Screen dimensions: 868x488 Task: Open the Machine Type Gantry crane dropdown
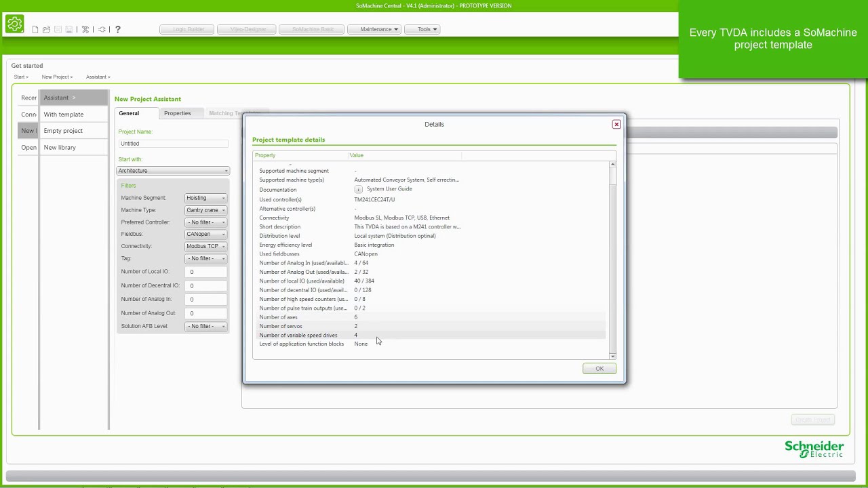(x=206, y=210)
